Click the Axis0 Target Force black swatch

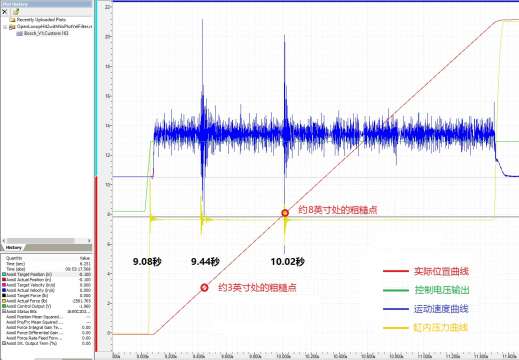pos(4,296)
